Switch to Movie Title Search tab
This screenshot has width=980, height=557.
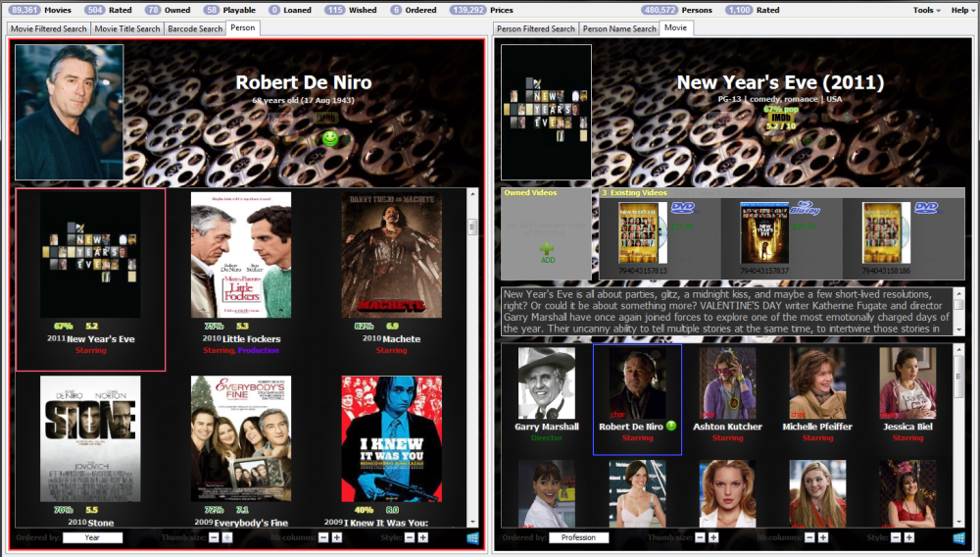[x=126, y=28]
